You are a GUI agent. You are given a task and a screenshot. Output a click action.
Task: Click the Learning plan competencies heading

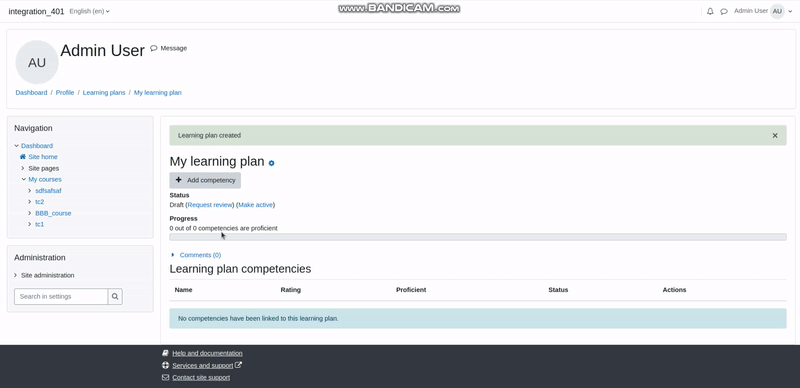click(x=240, y=269)
